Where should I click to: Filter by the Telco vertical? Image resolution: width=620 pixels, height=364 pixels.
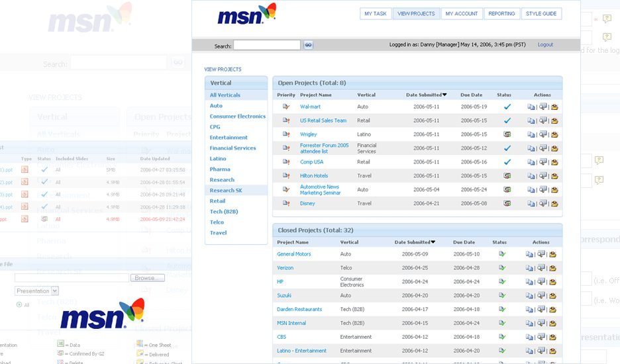point(217,222)
